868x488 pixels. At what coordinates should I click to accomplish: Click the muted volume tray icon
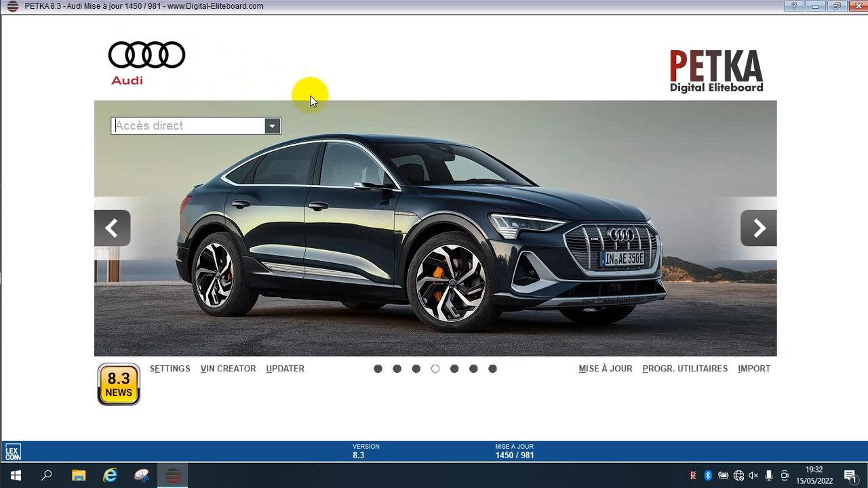tap(753, 476)
